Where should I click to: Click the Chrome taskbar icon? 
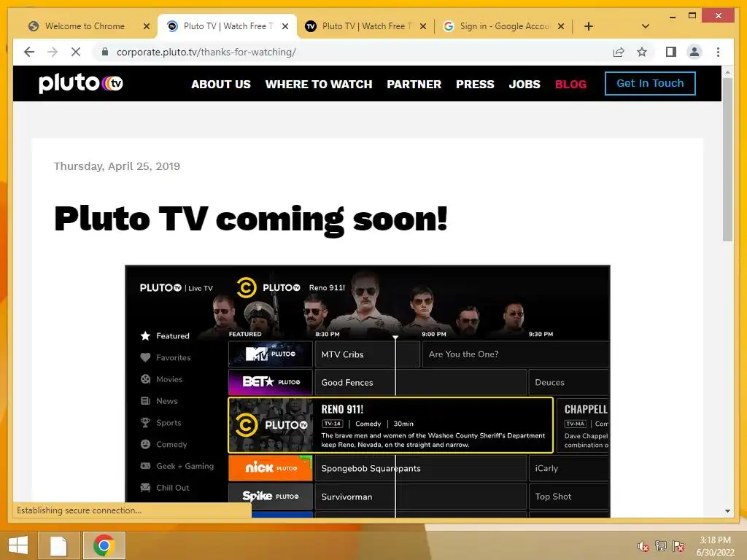click(x=104, y=545)
